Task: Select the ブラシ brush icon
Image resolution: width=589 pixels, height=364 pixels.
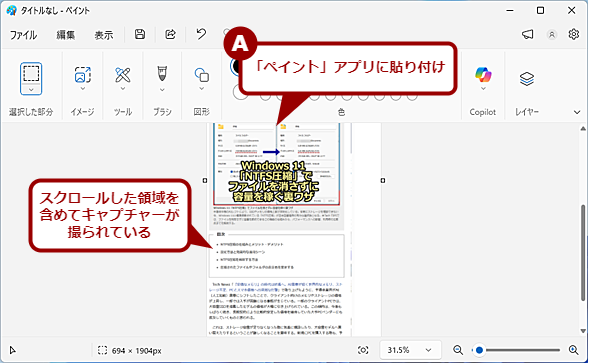Action: point(162,73)
